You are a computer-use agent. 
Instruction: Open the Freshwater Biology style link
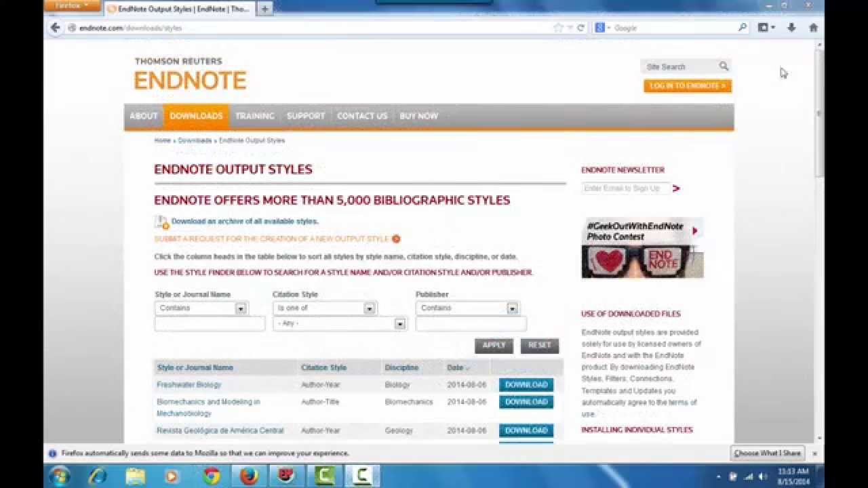(x=189, y=385)
